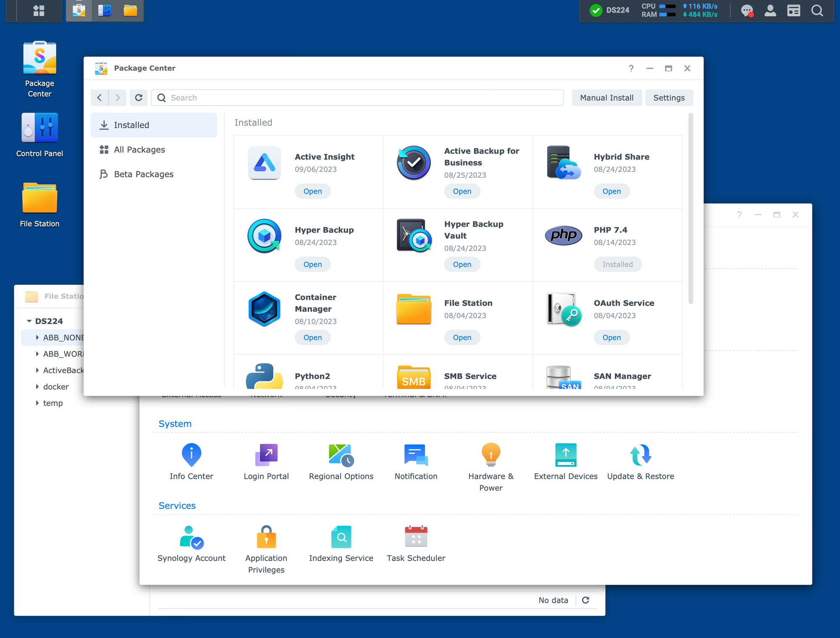Go forward in Package Center navigation

pos(118,97)
